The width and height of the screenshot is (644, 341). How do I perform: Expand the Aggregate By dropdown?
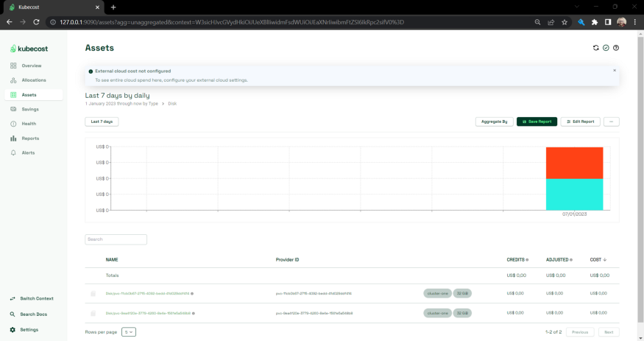point(494,122)
